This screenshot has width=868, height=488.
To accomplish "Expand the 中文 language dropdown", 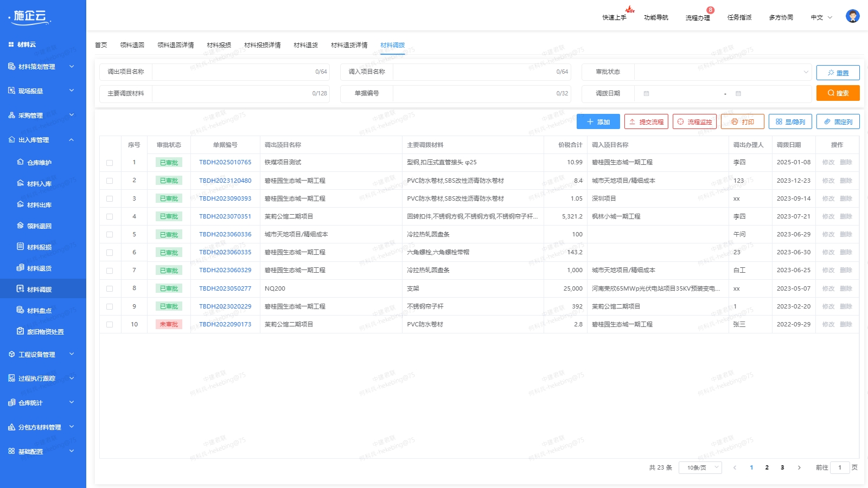I will point(821,17).
